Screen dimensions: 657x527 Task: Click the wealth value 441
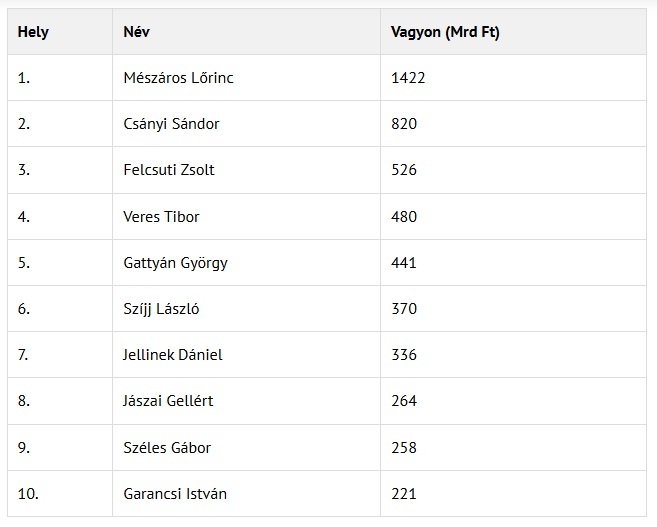405,263
